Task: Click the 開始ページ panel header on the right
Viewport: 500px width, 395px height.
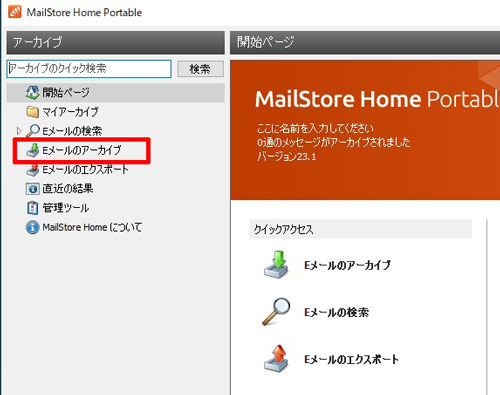Action: click(x=365, y=42)
